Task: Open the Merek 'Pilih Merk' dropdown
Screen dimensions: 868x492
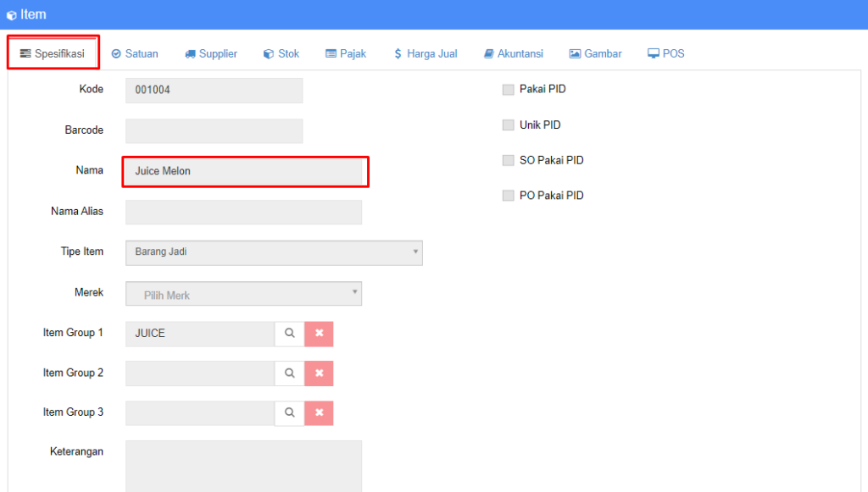Action: [x=243, y=294]
